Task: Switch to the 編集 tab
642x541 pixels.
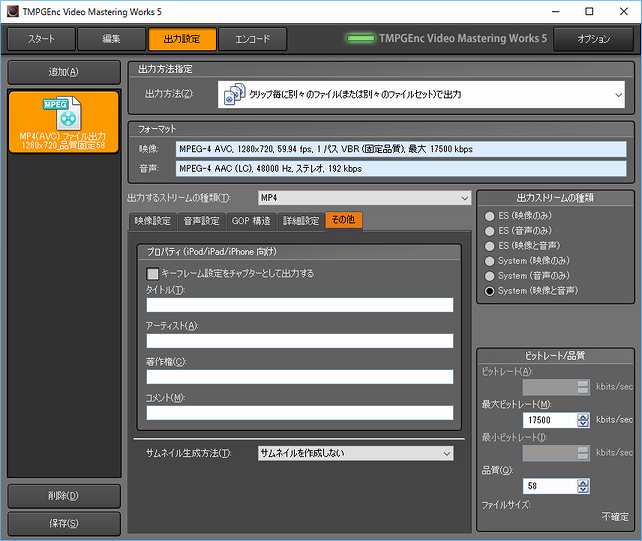Action: (111, 39)
